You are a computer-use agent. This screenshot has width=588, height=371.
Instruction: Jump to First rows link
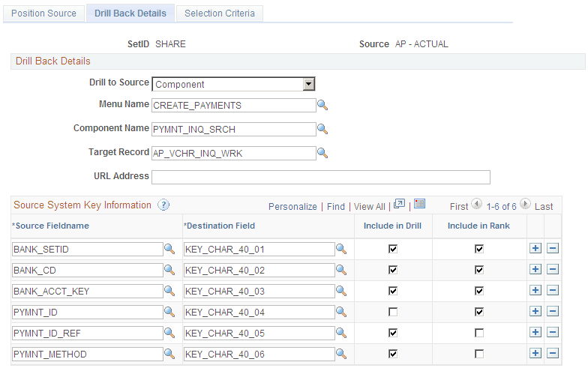coord(459,207)
